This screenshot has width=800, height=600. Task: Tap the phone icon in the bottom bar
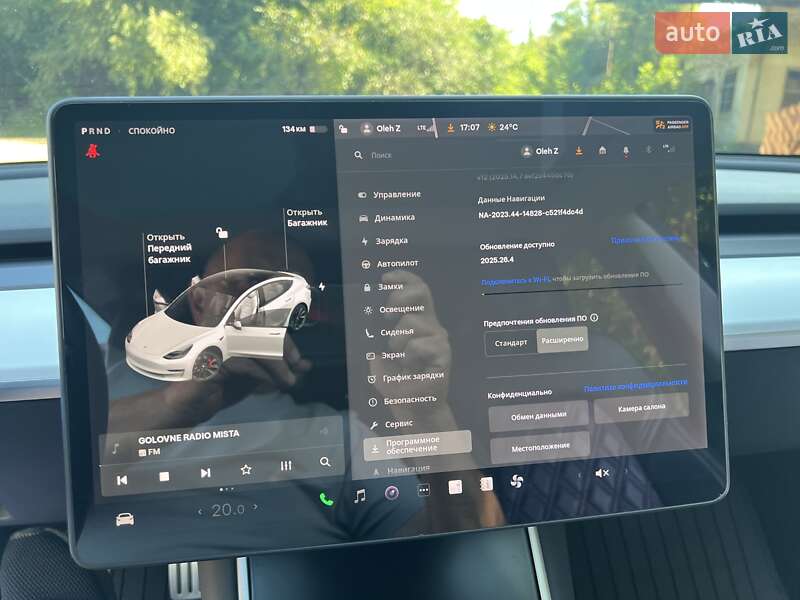[326, 498]
